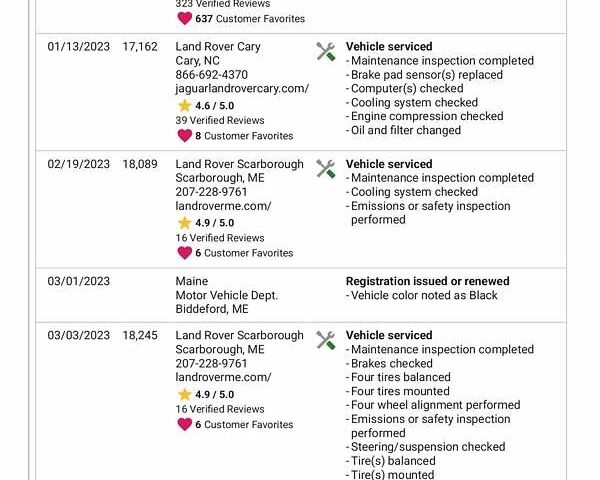Select the 03/01/2023 registration date cell
This screenshot has height=480, width=600.
79,281
